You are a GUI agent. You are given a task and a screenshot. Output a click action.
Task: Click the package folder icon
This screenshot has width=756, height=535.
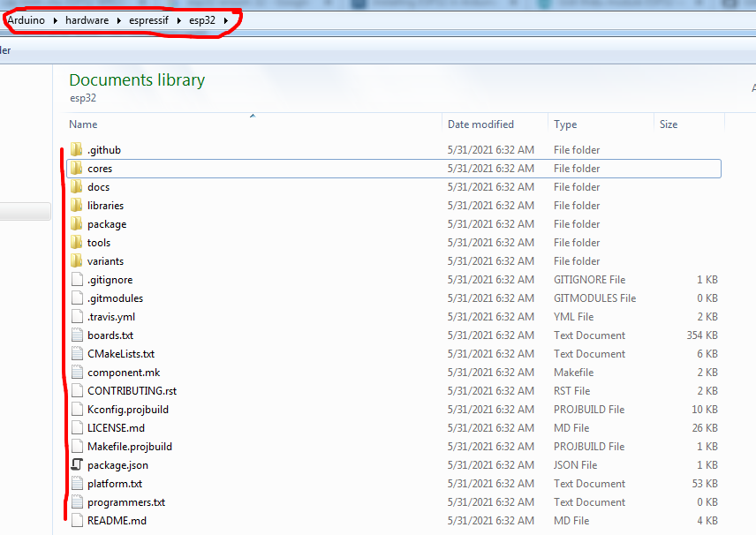click(77, 224)
